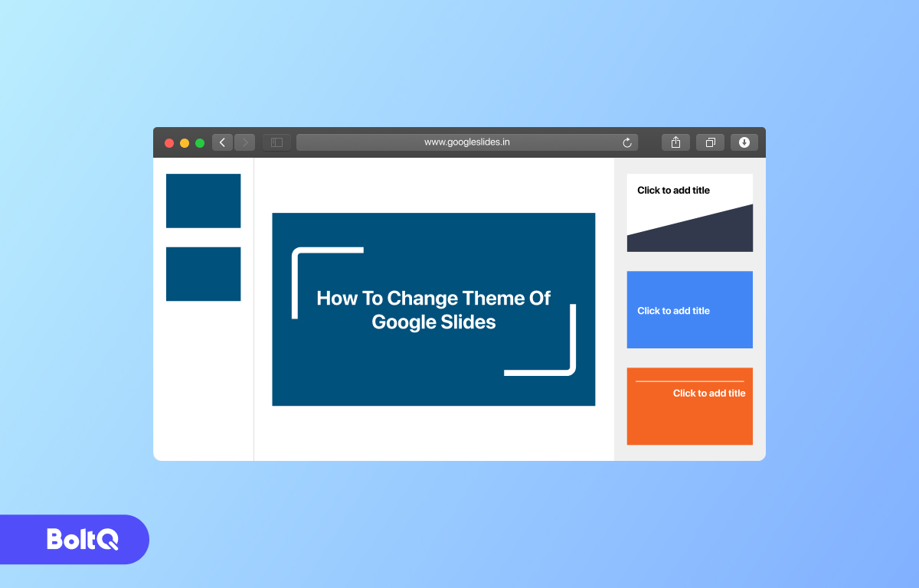Select the orange theme preview
The height and width of the screenshot is (588, 919).
(689, 406)
